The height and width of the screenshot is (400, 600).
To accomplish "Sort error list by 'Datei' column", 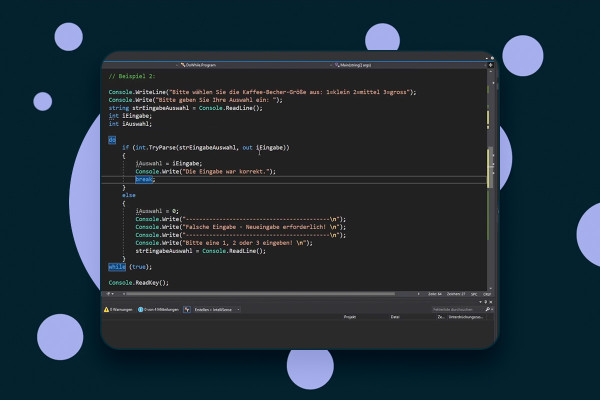I will coord(395,317).
